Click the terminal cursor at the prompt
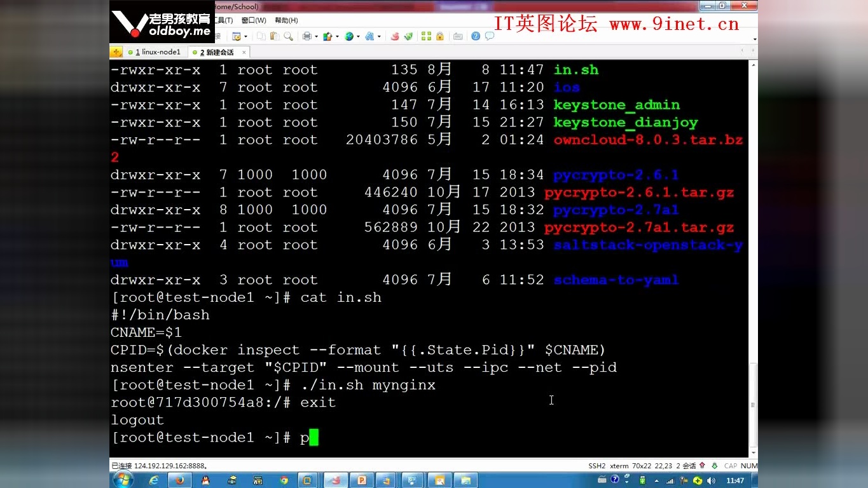The height and width of the screenshot is (488, 868). (x=313, y=438)
